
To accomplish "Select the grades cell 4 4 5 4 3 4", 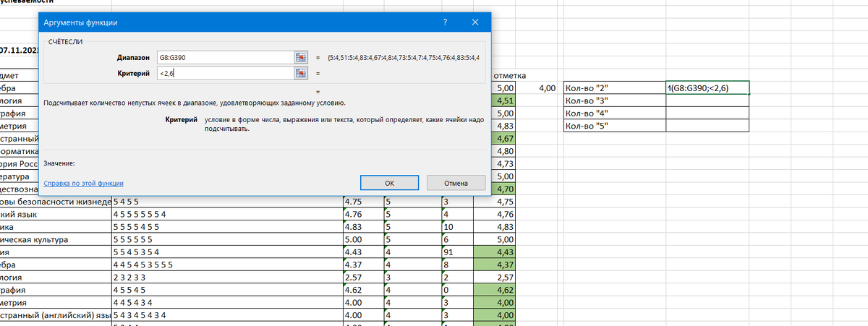I will point(227,302).
